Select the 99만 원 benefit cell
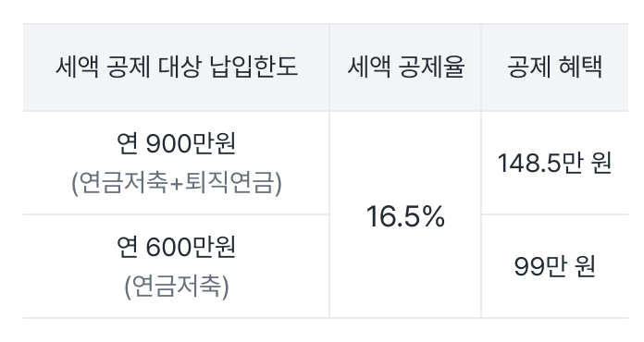Viewport: 644px width, 342px height. tap(554, 266)
